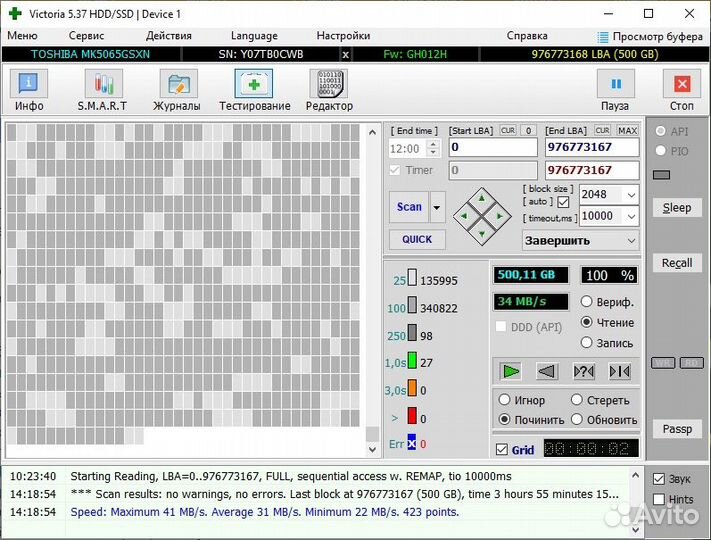
Task: Click the RD indicator button
Action: coord(692,363)
